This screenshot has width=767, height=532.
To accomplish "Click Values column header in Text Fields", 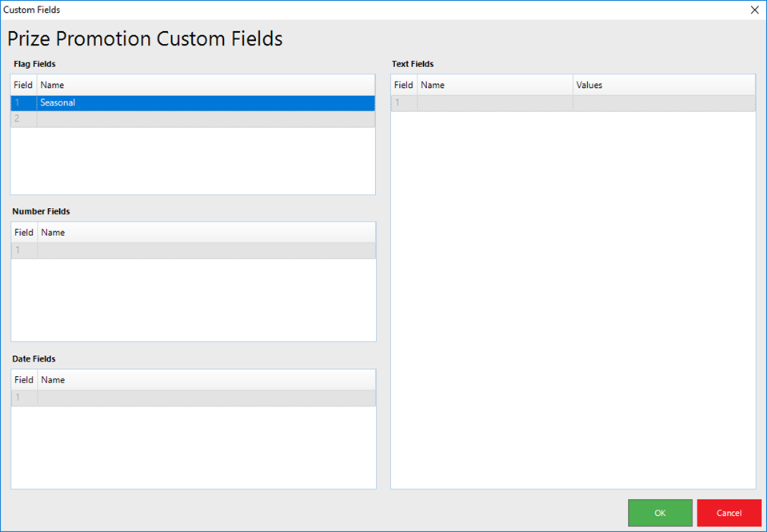I will (664, 85).
